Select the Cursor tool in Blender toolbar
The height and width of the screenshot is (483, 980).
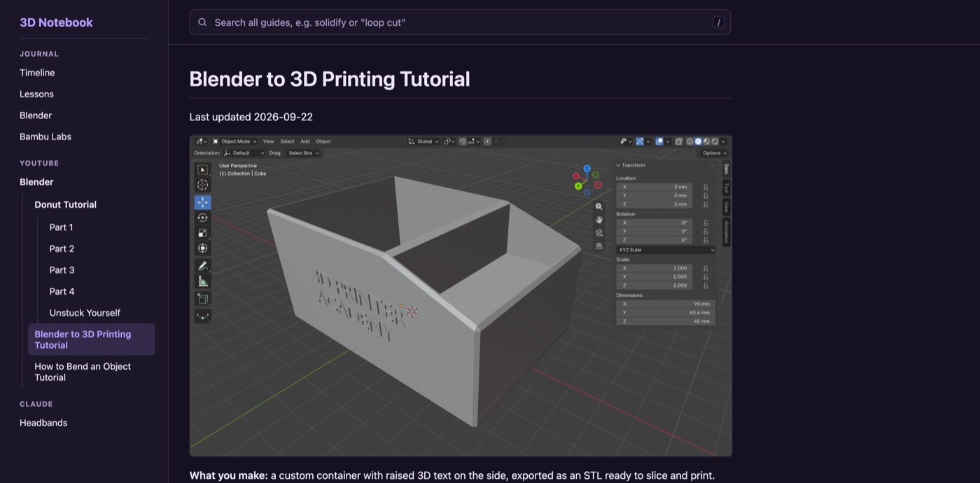coord(202,185)
